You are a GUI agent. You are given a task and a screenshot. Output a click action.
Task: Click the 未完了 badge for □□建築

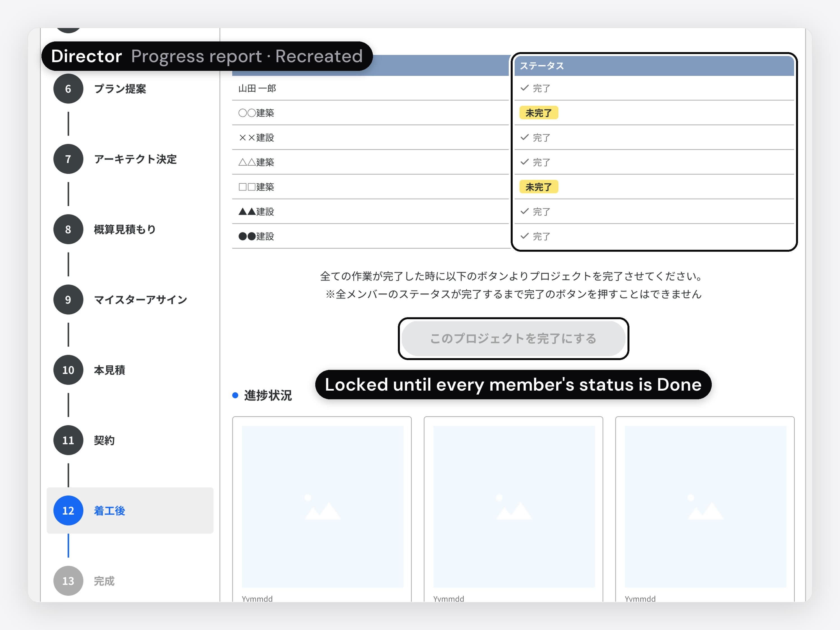[x=538, y=187]
